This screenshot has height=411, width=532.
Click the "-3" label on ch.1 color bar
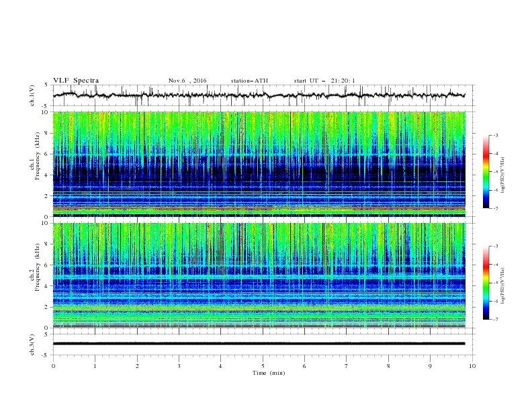[495, 135]
